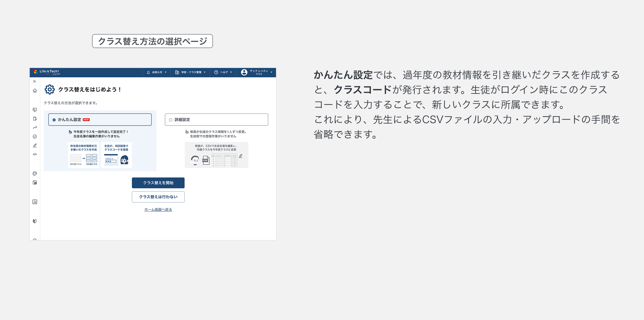Expand the collapsed sidebar with the chevrons
The width and height of the screenshot is (644, 320).
coord(34,81)
